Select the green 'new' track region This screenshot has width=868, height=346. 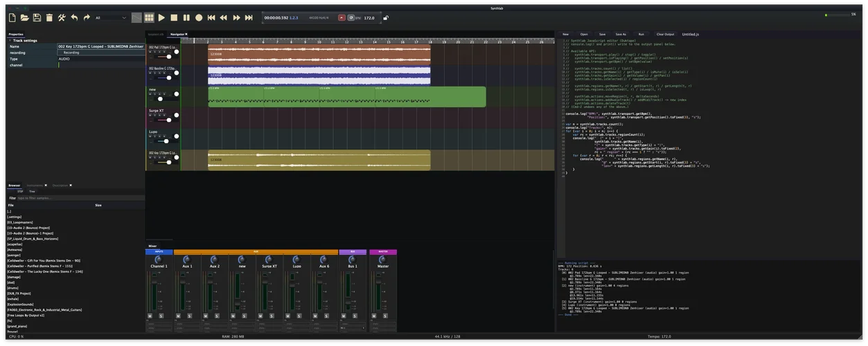pyautogui.click(x=347, y=97)
